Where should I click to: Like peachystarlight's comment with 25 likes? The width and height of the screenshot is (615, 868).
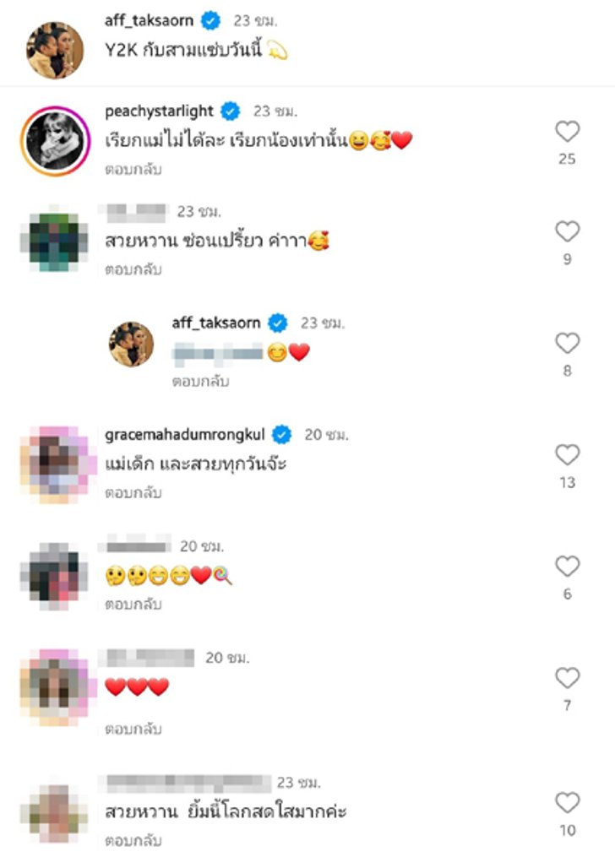coord(568,132)
